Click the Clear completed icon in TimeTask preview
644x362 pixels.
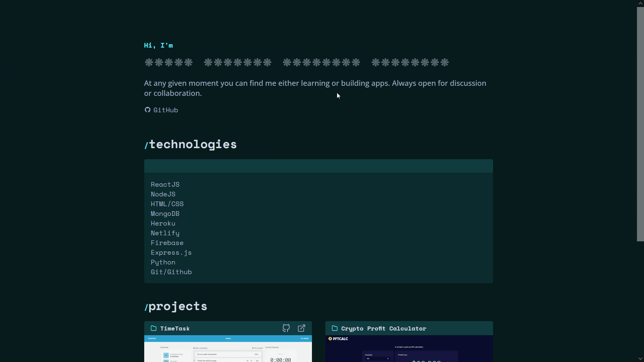(194, 348)
